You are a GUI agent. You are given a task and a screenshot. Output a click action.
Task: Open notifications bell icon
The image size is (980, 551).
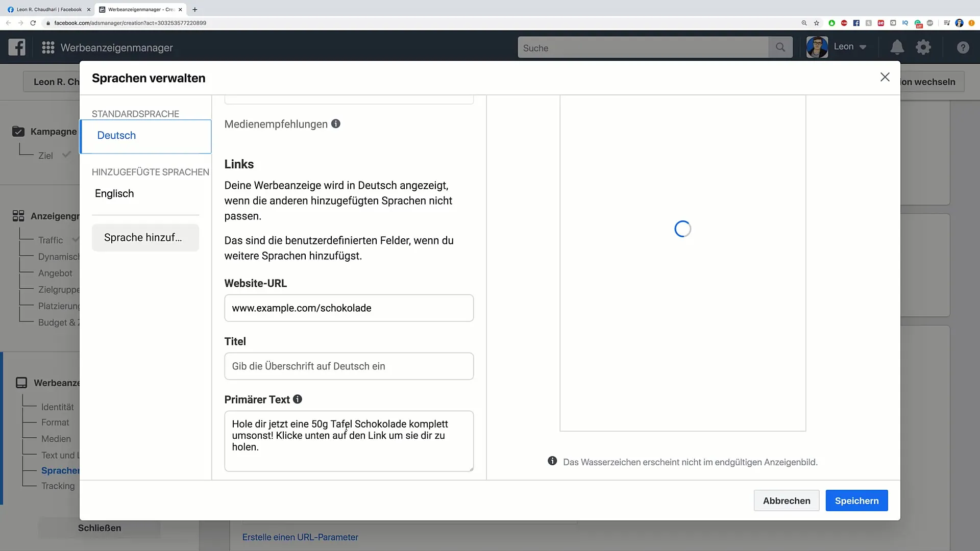(x=897, y=47)
